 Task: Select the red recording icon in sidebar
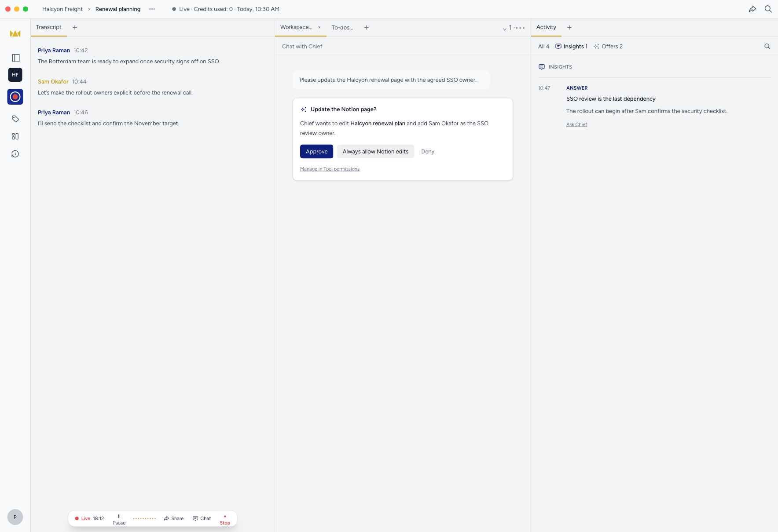point(15,97)
